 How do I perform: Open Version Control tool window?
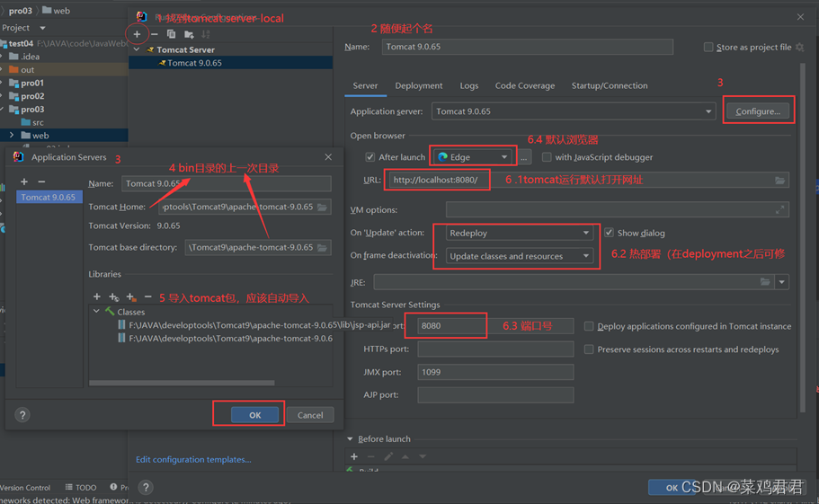coord(24,487)
